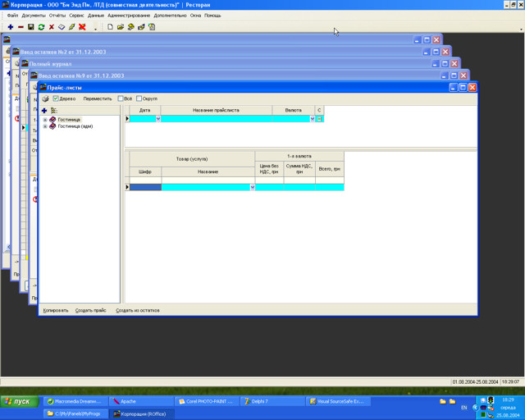
Task: Check the Округл checkbox
Action: 139,98
